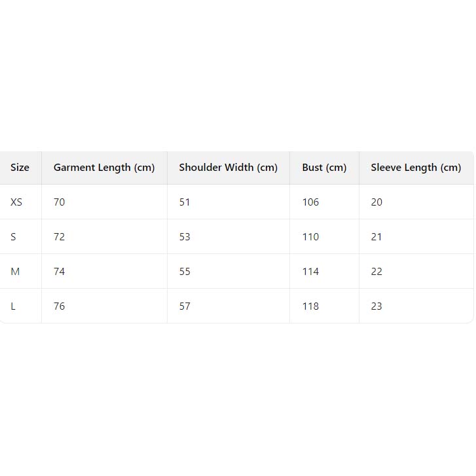Select garment length value 76
This screenshot has width=476, height=476.
pos(60,306)
